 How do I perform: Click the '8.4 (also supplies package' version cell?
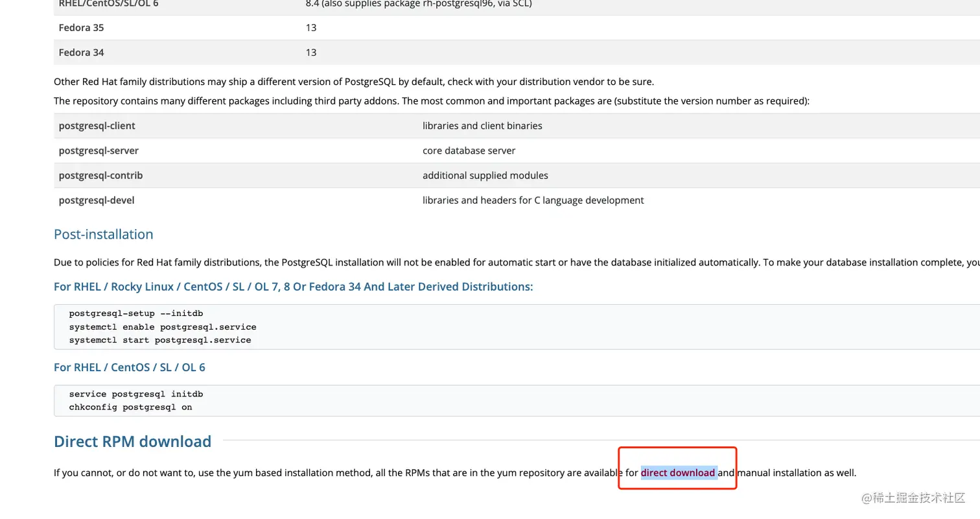click(419, 4)
